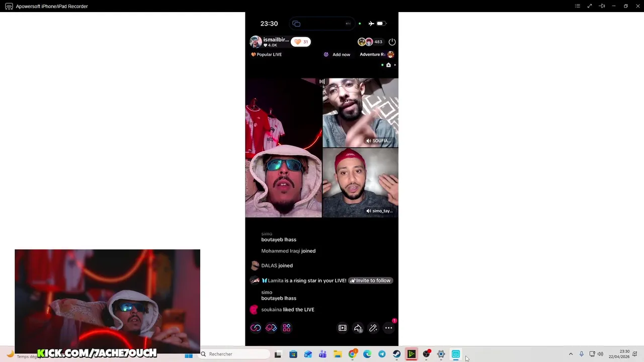Tap the camera status icon below Adventure banner
Viewport: 644px width, 362px height.
tap(388, 65)
